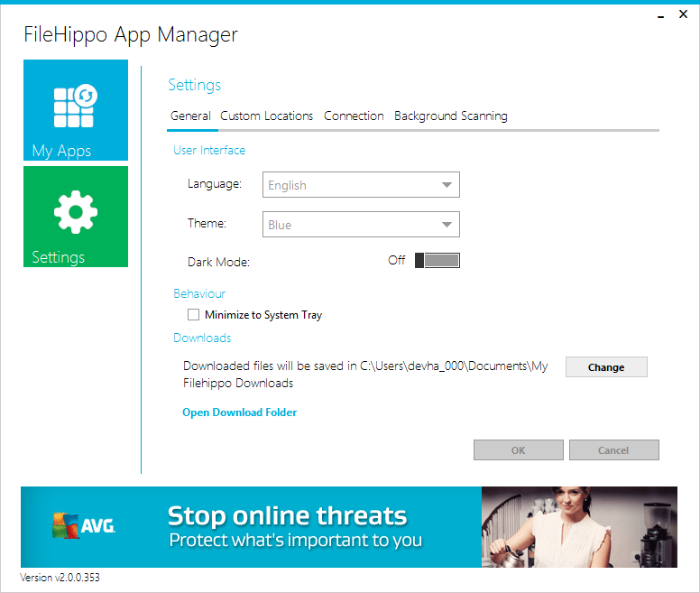Screen dimensions: 700x593
Task: Switch to the Custom Locations tab
Action: pos(266,116)
